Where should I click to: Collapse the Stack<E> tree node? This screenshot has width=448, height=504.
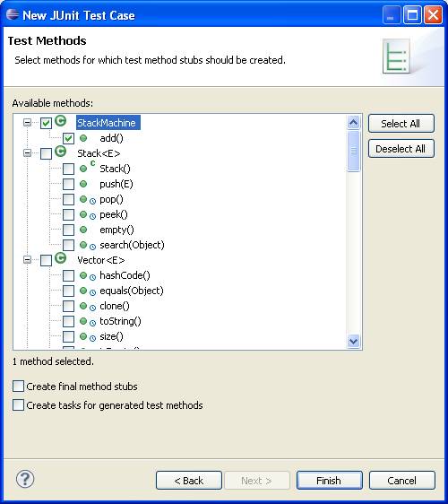point(27,153)
